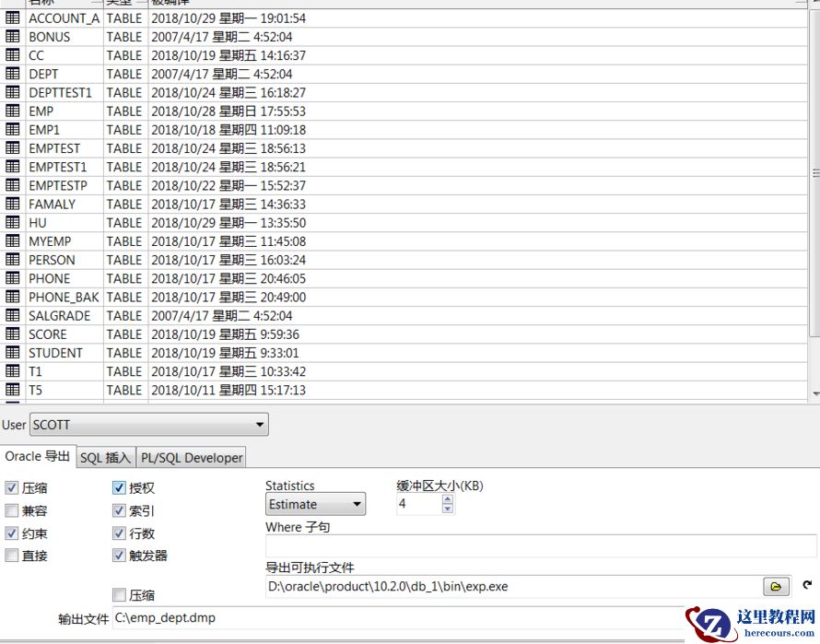Click the table icon beside EMP

(12, 111)
